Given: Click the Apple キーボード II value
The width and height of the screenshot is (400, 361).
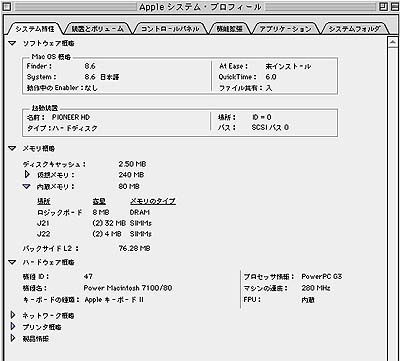Looking at the screenshot, I should 114,300.
